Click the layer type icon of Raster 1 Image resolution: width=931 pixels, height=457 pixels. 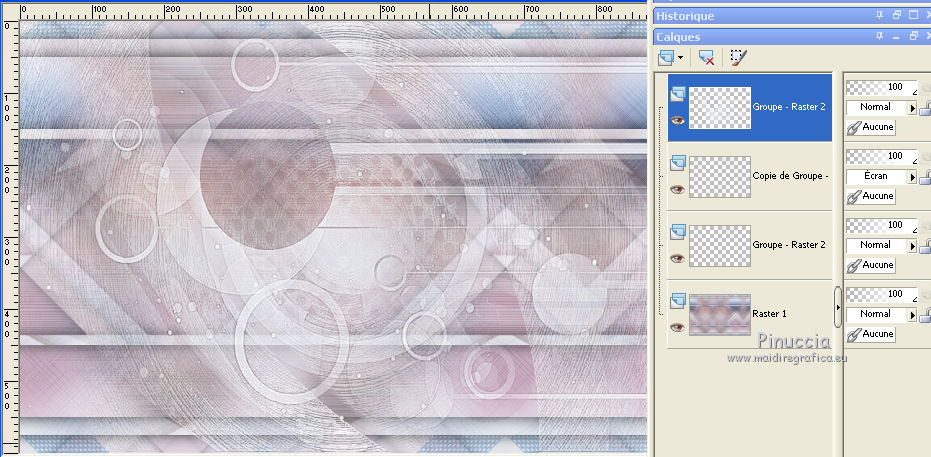[677, 300]
